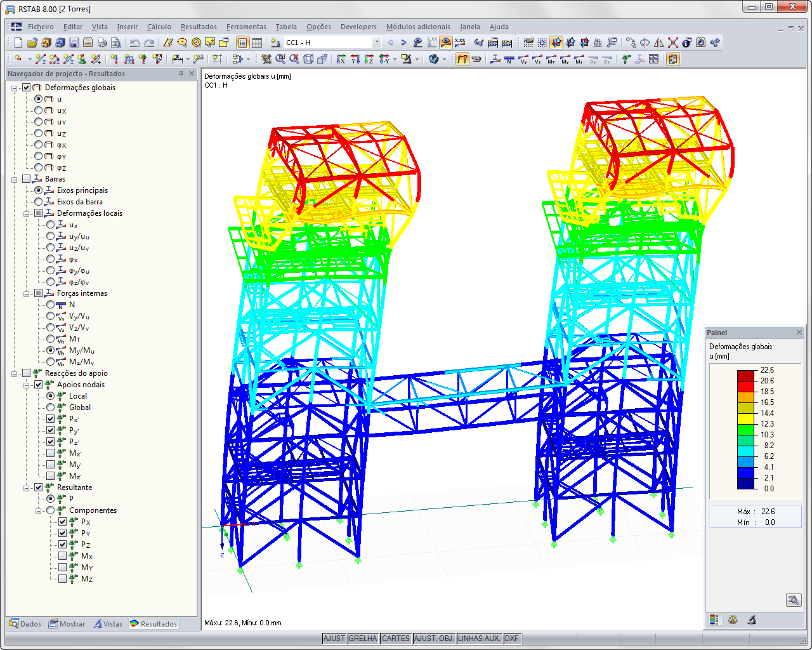Click the red cross delete icon in toolbar
Viewport: 812px width, 650px height.
673,43
